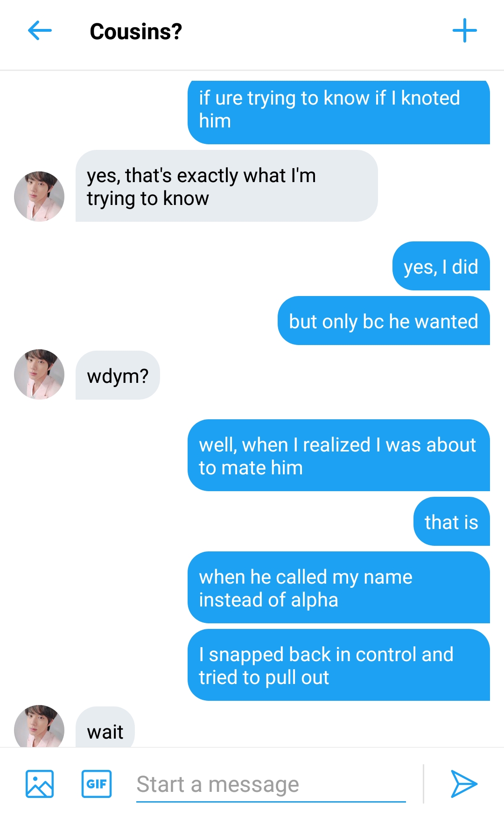Screen dimensions: 504x818
Task: Tap the plus icon in header
Action: pyautogui.click(x=465, y=31)
